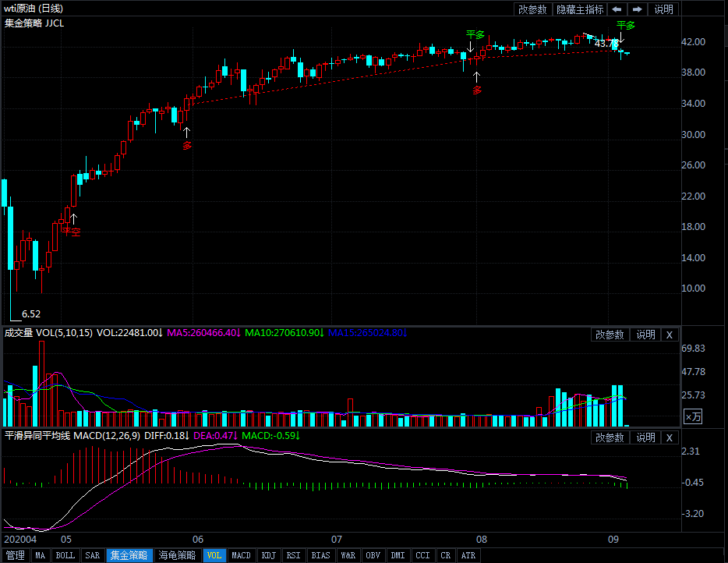Viewport: 728px width, 563px height.
Task: Close the volume indicator panel with X
Action: pos(669,335)
